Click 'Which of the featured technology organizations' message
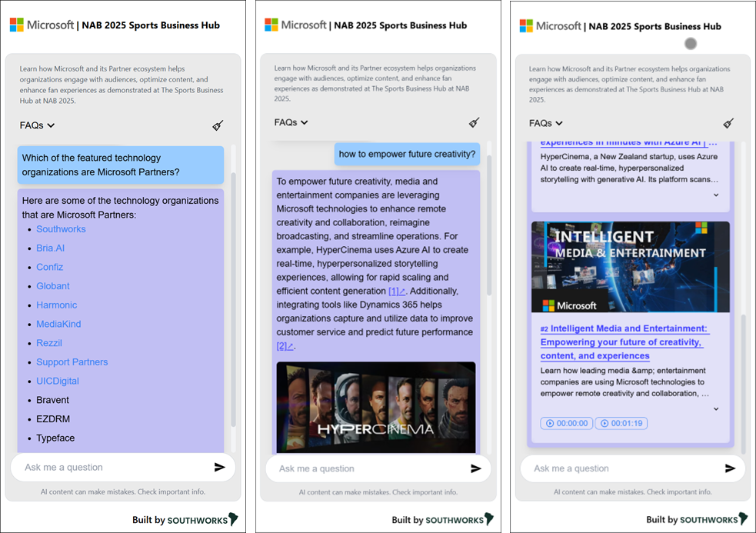The width and height of the screenshot is (756, 533). pos(121,165)
